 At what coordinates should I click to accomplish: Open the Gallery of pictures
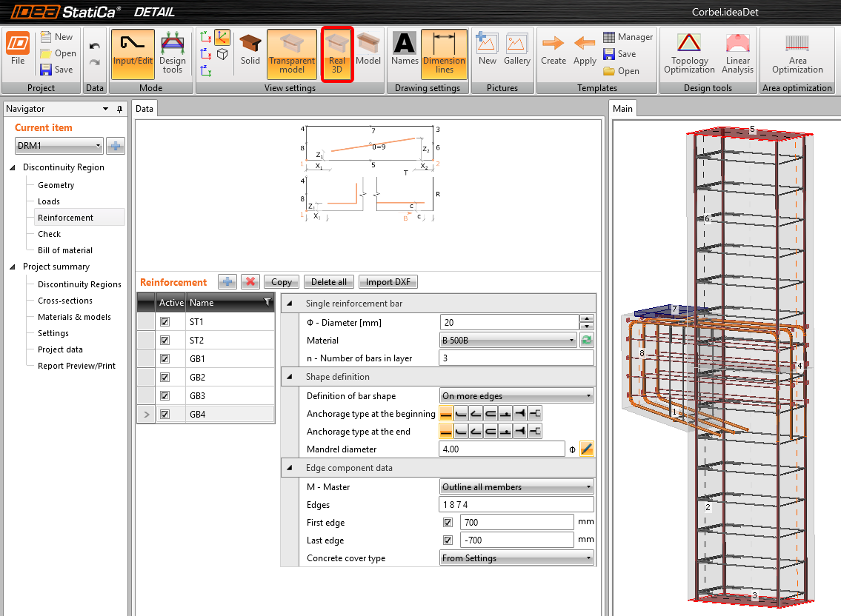coord(516,53)
